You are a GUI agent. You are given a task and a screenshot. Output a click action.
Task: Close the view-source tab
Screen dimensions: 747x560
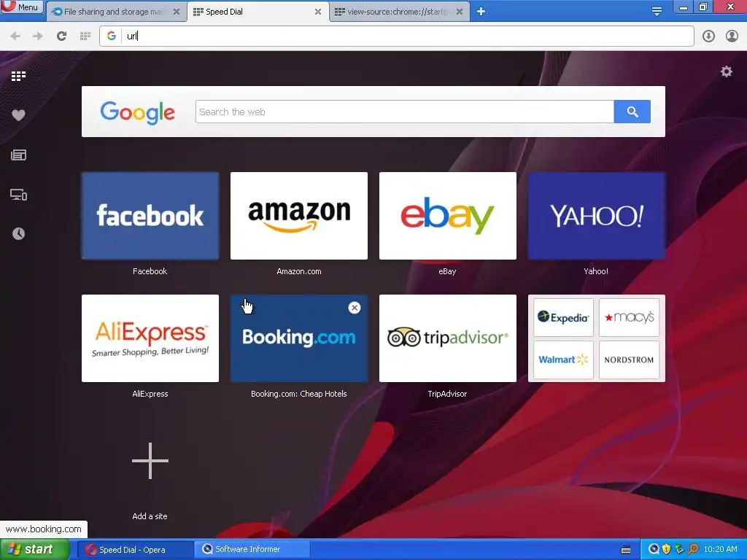pyautogui.click(x=460, y=12)
